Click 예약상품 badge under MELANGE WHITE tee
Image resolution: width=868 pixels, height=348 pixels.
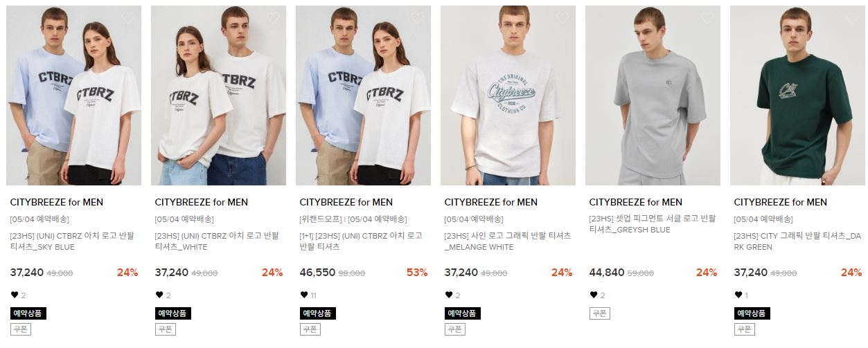(x=462, y=313)
